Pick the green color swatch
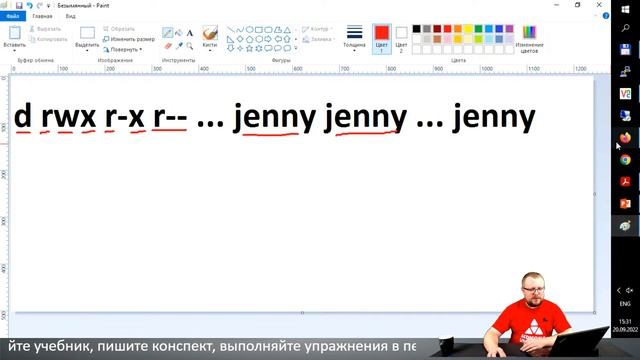640x360 pixels. click(478, 29)
